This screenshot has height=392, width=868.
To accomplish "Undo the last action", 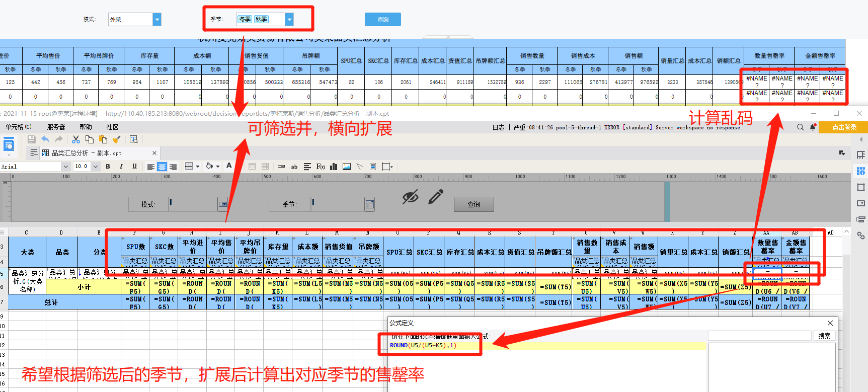I will click(x=45, y=139).
